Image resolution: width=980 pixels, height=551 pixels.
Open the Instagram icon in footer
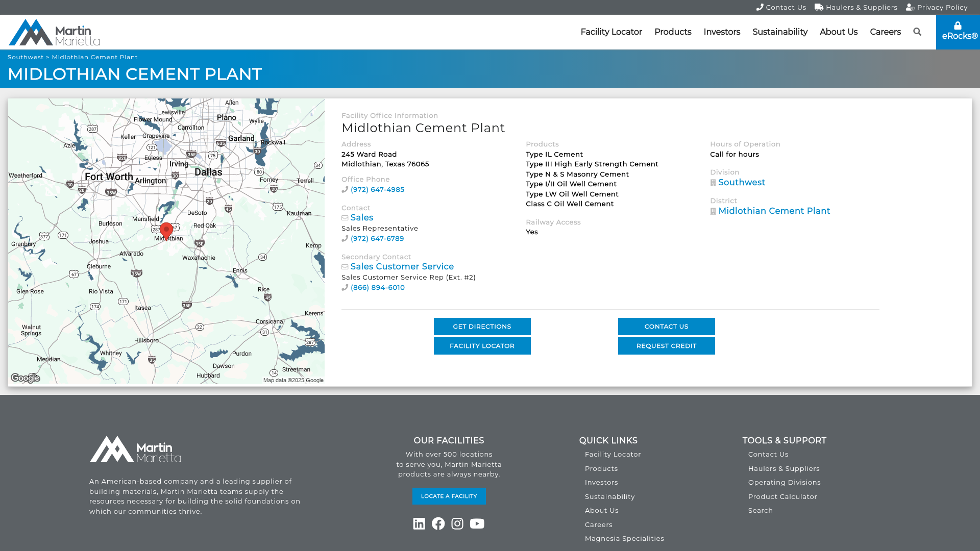coord(457,523)
